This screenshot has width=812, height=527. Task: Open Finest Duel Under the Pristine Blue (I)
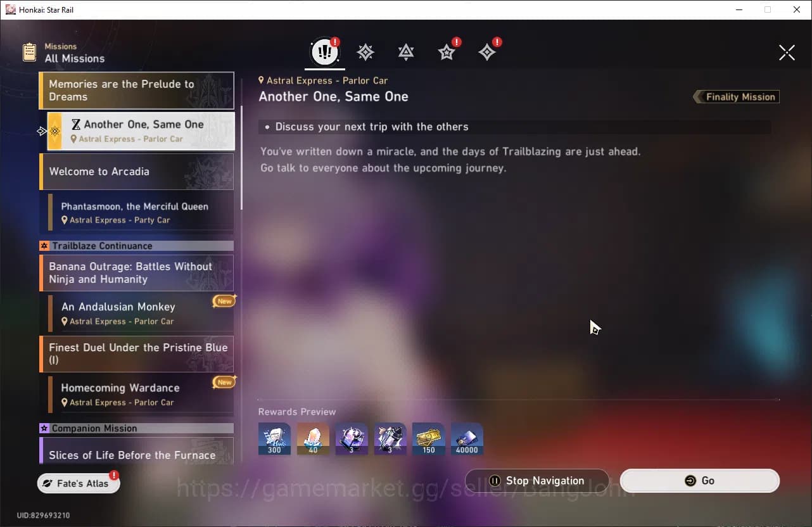click(136, 354)
